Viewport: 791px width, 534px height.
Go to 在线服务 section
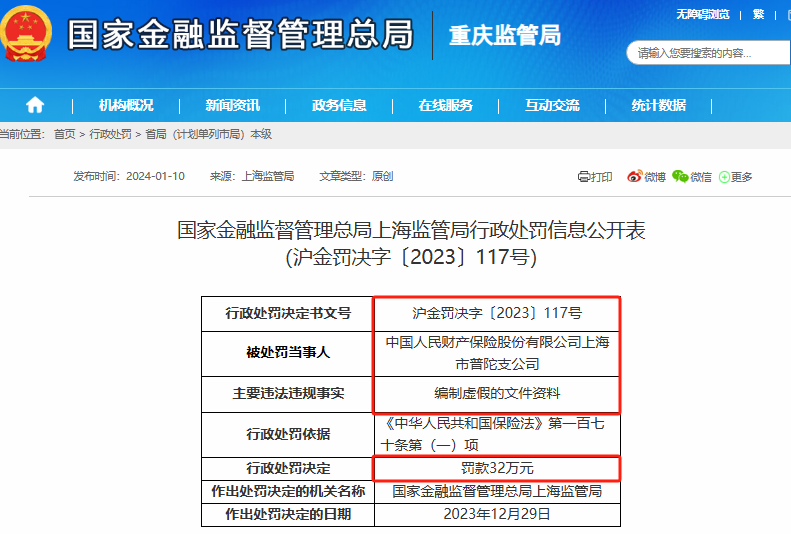[445, 105]
